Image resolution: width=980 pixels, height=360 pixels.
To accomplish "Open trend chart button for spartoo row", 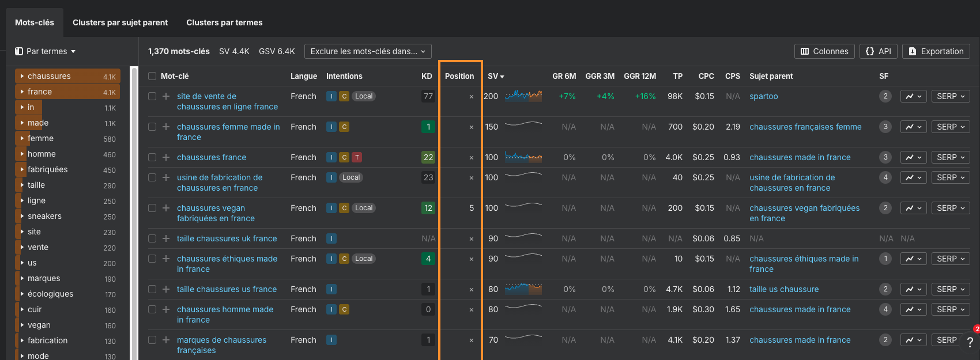I will point(913,96).
